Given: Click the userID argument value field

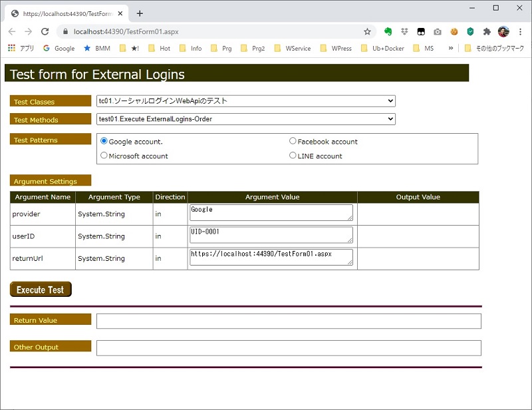Looking at the screenshot, I should click(x=271, y=235).
